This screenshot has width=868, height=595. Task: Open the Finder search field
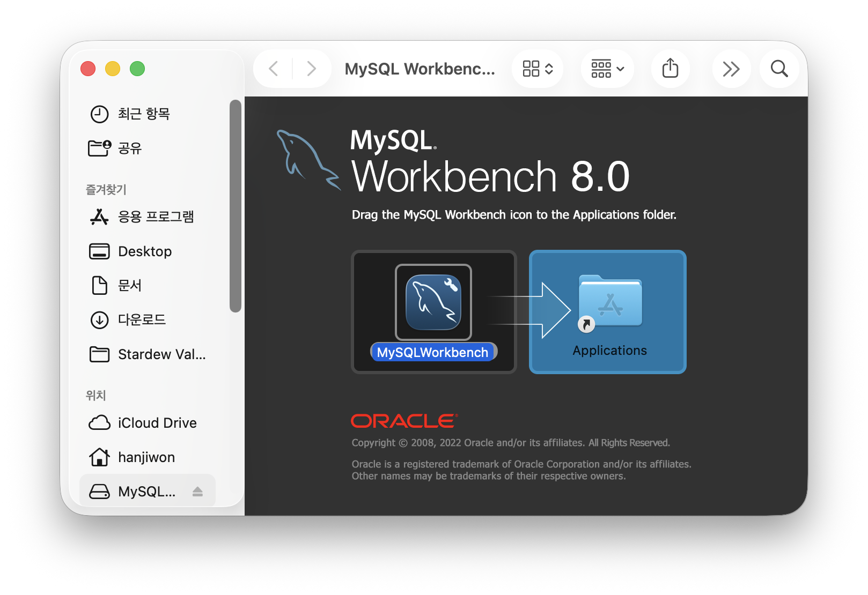coord(779,69)
